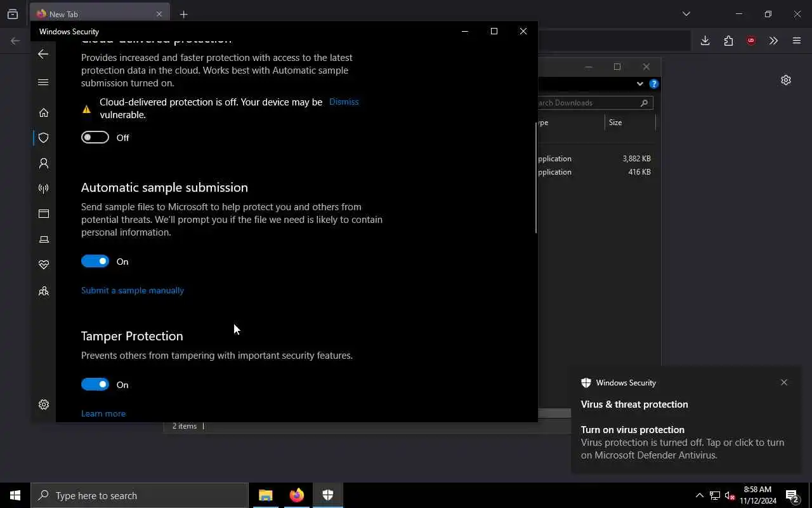The image size is (812, 508).
Task: Open the taskbar clock and date
Action: tap(758, 495)
